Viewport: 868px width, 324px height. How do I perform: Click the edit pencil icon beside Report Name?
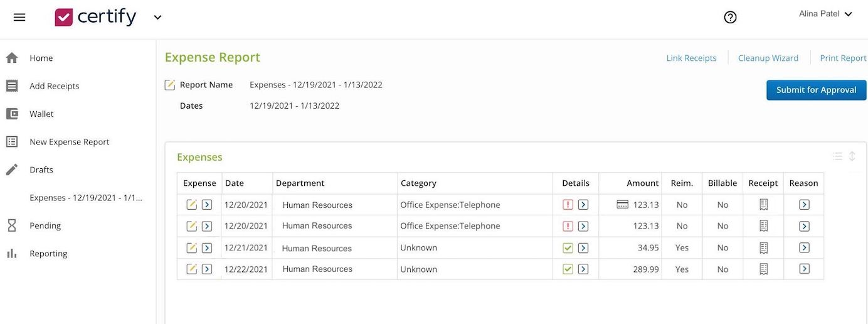click(169, 85)
